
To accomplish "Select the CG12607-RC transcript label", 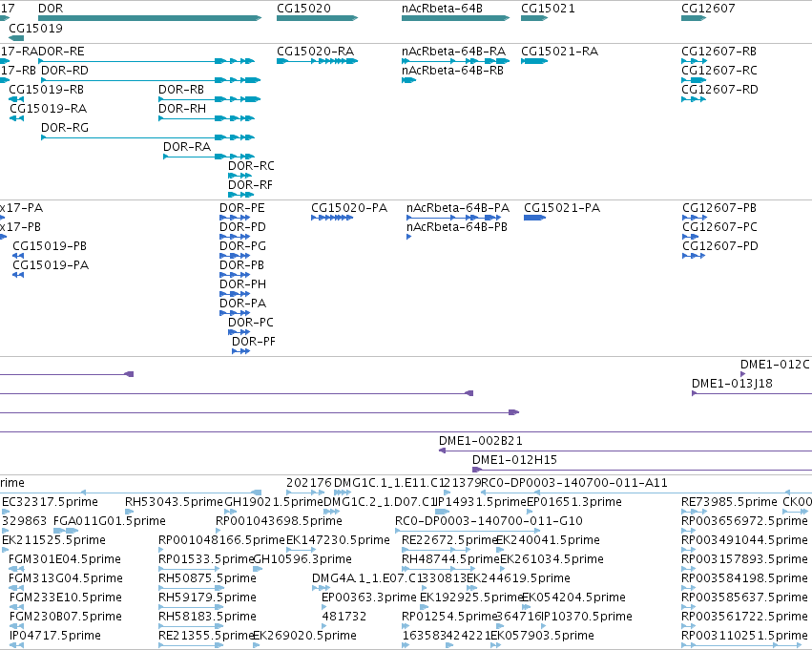I will pos(719,71).
